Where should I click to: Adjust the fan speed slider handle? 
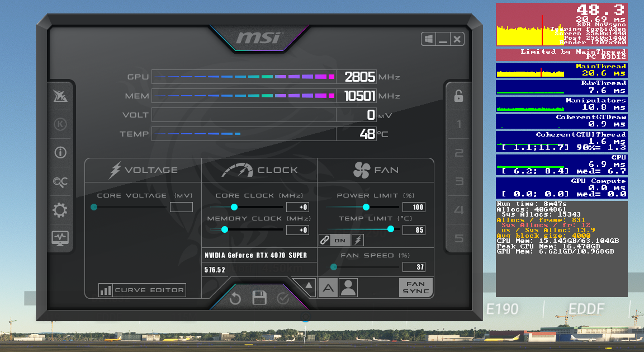click(x=334, y=267)
